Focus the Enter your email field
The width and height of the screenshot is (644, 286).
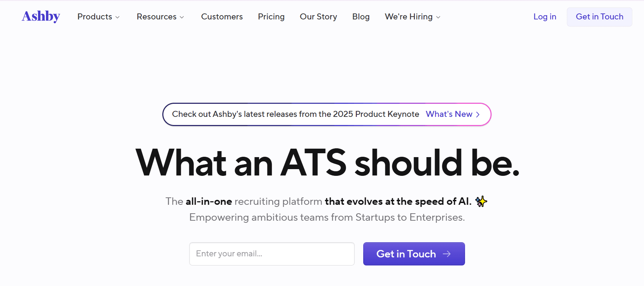click(272, 254)
